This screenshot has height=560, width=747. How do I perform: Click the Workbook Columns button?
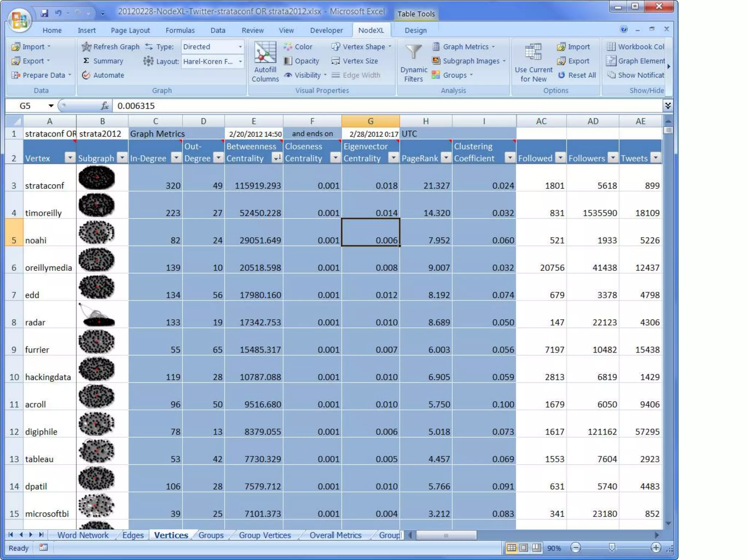[635, 47]
